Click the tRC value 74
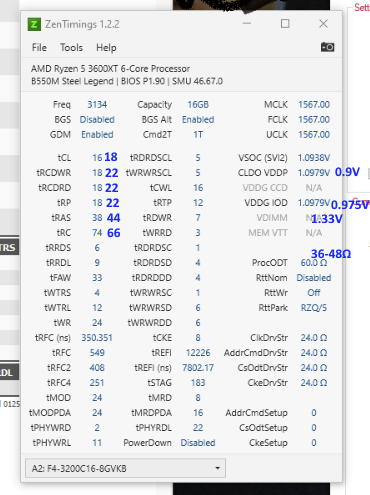The width and height of the screenshot is (370, 495). click(x=97, y=233)
